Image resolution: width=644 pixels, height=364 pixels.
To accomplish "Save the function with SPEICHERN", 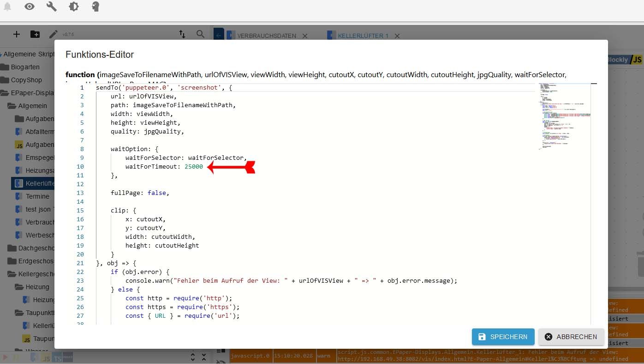I will pos(503,337).
